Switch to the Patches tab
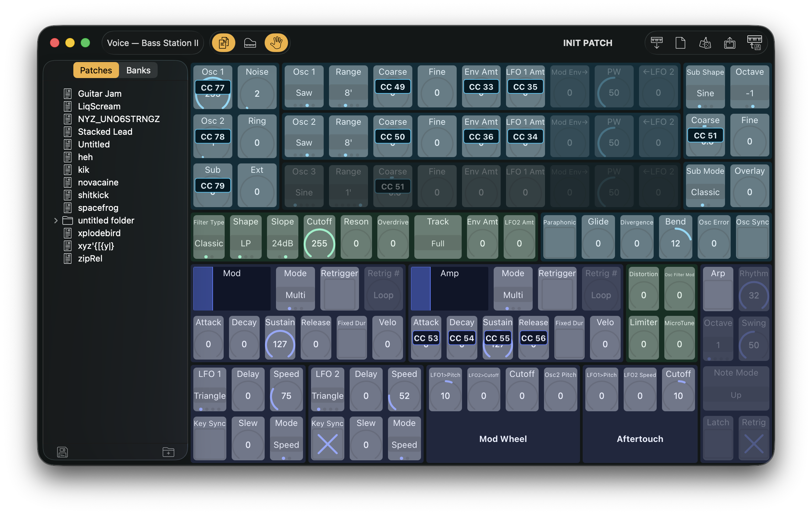 [96, 70]
